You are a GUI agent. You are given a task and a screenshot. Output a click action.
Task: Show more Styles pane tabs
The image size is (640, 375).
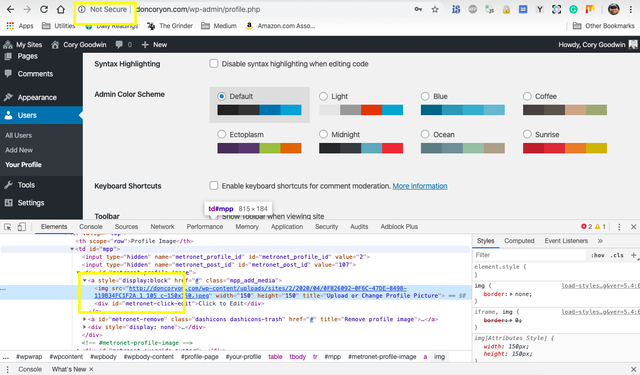click(600, 241)
